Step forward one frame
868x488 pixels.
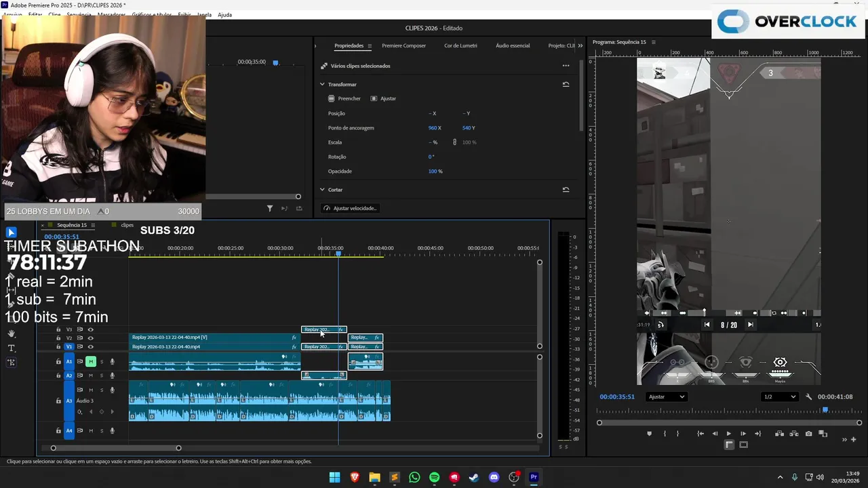click(743, 434)
